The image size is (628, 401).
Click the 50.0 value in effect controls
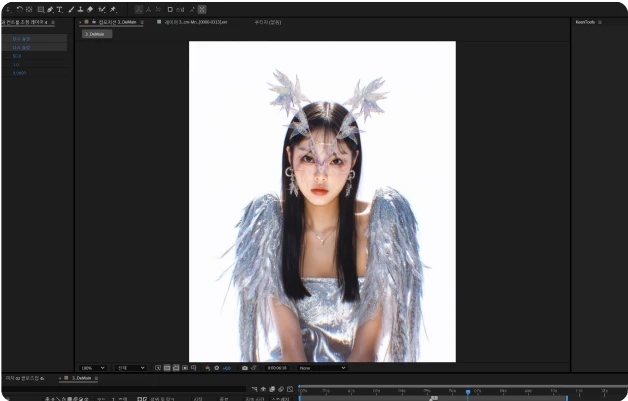tap(17, 56)
